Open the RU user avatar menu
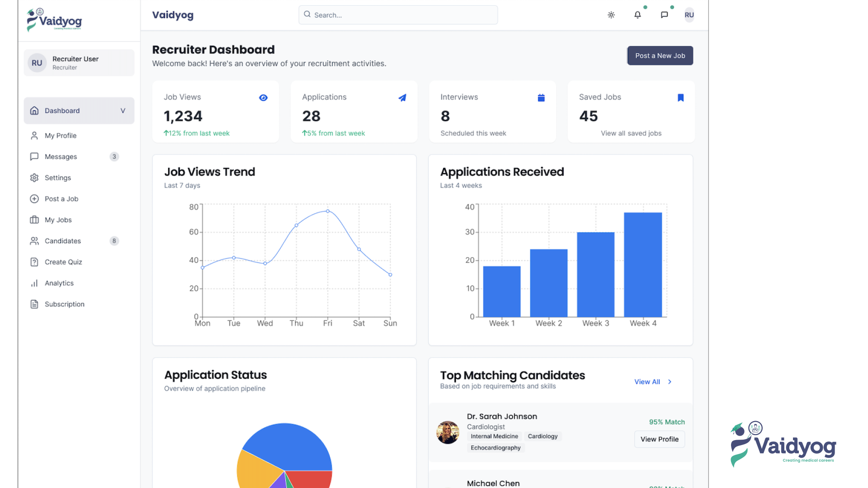 [689, 15]
